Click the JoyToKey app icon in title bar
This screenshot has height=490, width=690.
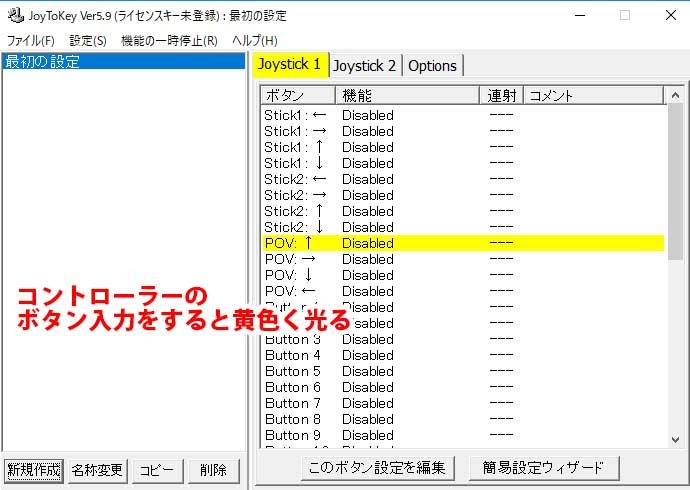coord(16,15)
